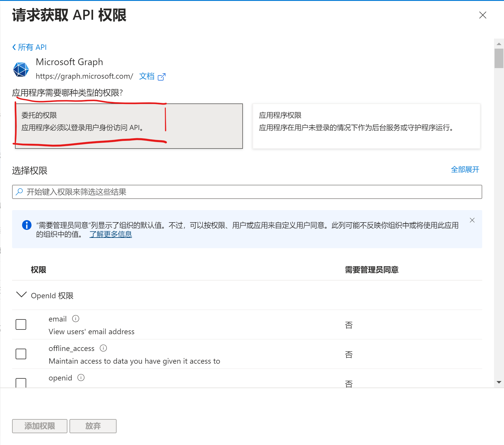504x445 pixels.
Task: Go back to All APIs link
Action: [29, 47]
